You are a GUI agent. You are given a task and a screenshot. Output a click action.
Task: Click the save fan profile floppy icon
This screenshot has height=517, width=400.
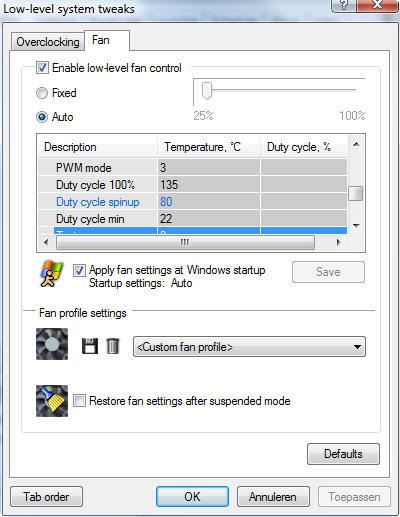(90, 346)
